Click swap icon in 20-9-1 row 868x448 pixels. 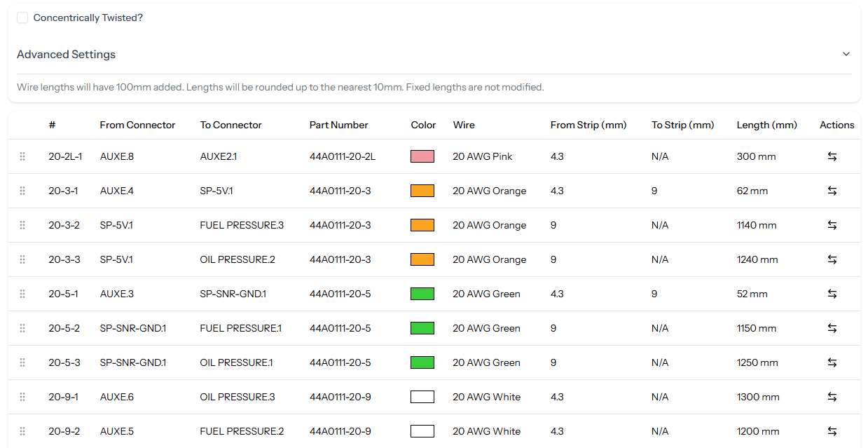point(832,397)
